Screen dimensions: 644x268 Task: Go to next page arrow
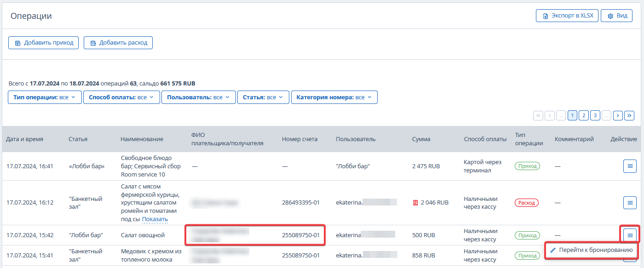click(618, 115)
